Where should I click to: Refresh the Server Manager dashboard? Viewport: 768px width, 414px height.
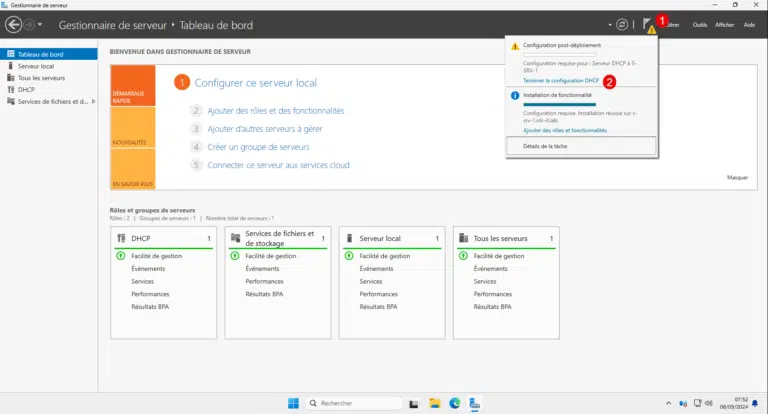(x=622, y=24)
